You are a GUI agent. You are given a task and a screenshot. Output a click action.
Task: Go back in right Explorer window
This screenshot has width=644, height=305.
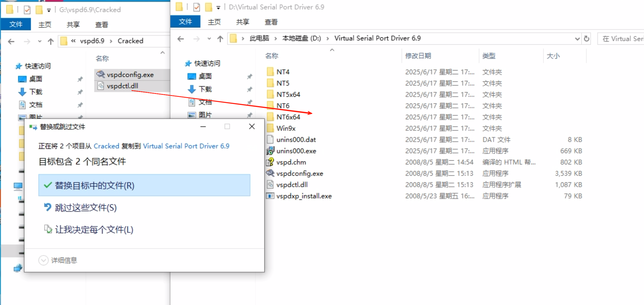[x=181, y=39]
